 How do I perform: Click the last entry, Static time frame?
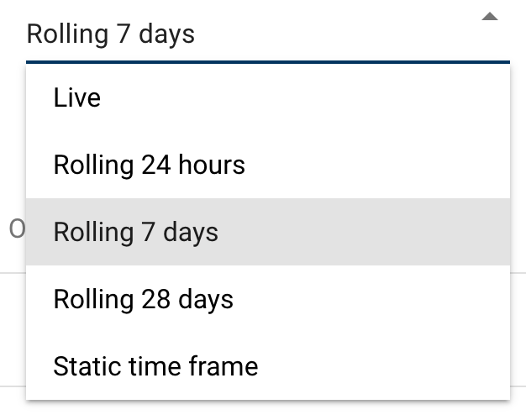tap(155, 366)
